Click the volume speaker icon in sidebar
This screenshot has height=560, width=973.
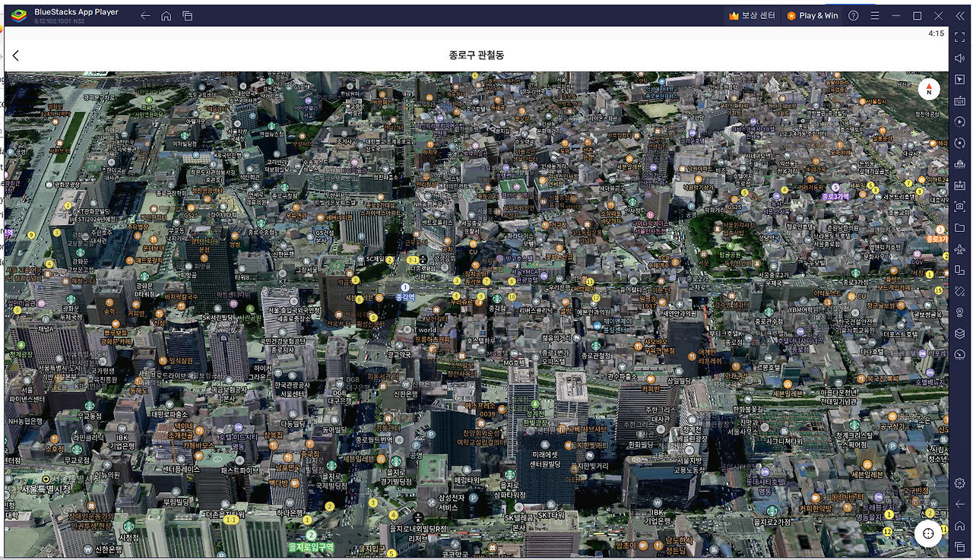(x=960, y=59)
